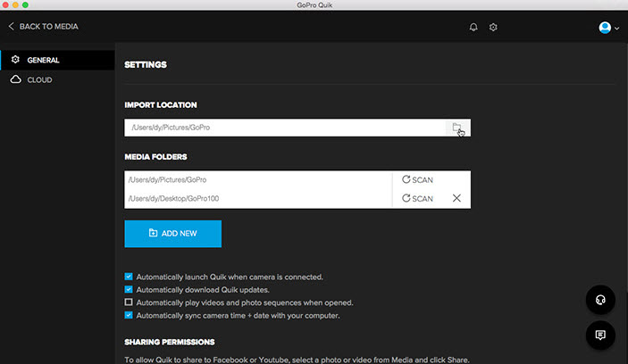This screenshot has height=364, width=628.
Task: Click the Add New folder button
Action: (x=172, y=234)
